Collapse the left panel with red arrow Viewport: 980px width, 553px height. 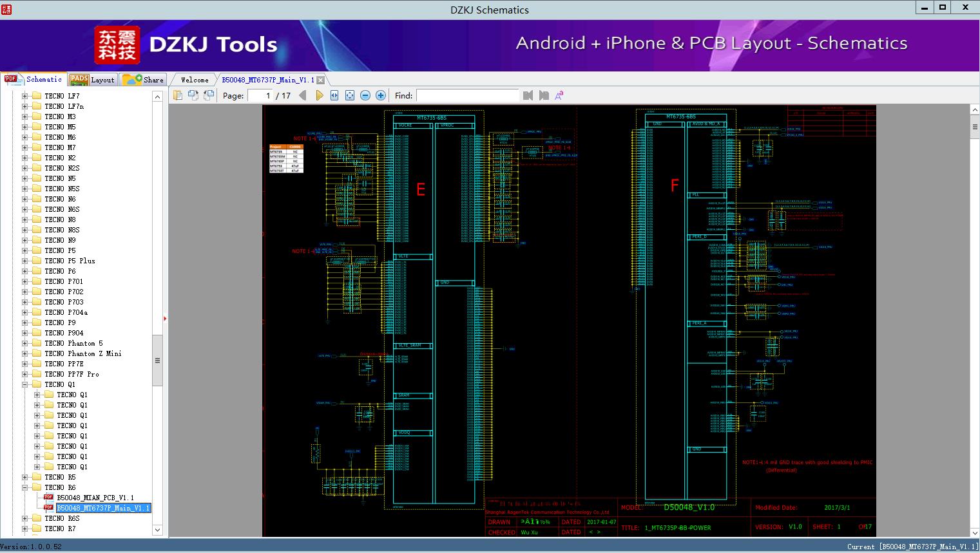(165, 318)
